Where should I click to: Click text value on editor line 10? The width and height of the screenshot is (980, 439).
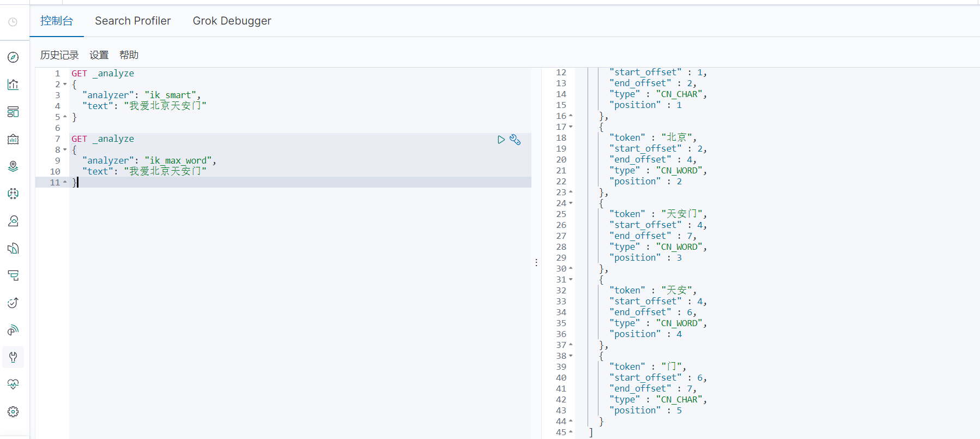pos(165,171)
